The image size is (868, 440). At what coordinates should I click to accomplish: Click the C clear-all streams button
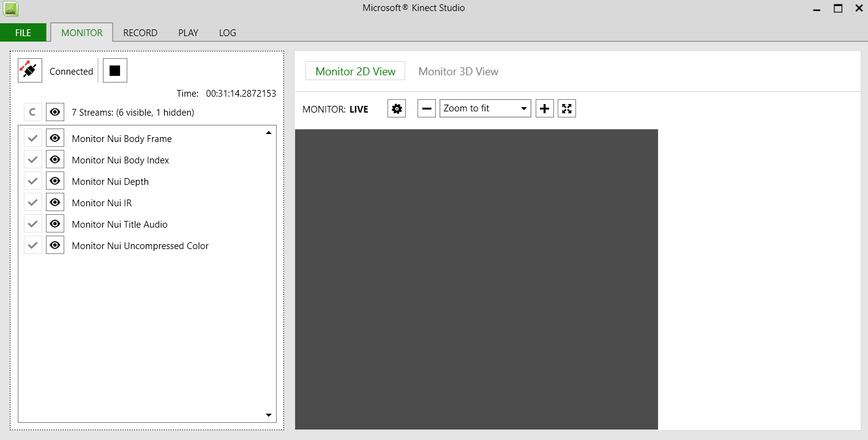click(x=32, y=112)
